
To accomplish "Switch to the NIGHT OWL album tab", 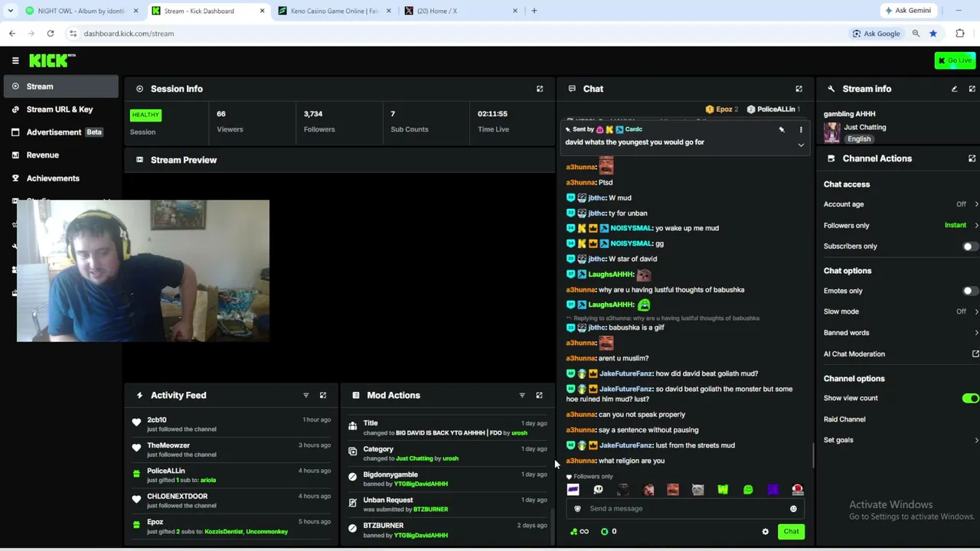I will click(x=81, y=11).
